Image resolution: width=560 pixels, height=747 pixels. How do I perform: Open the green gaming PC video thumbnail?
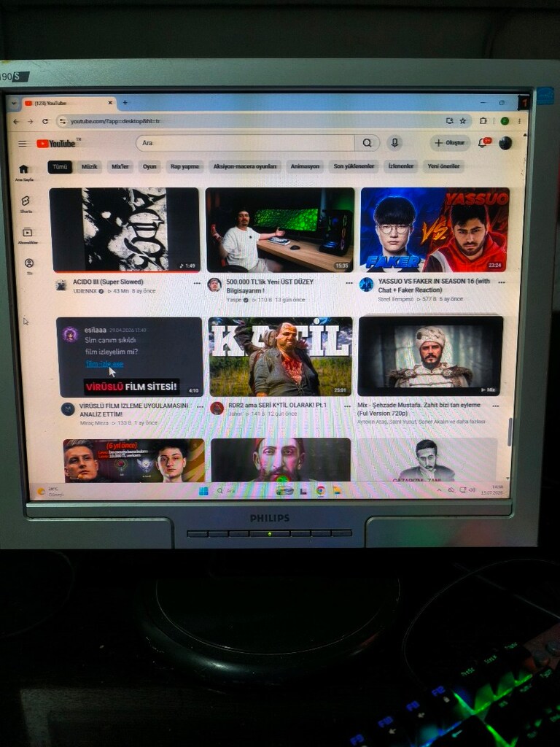pyautogui.click(x=280, y=230)
